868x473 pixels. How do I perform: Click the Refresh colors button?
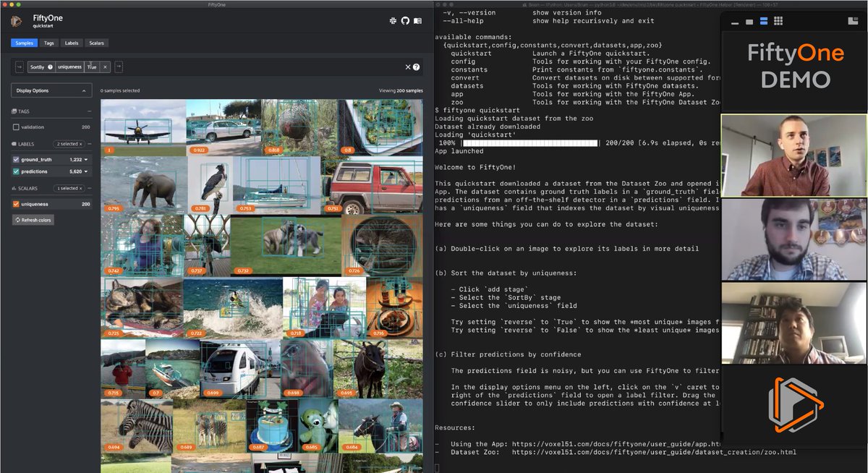33,220
